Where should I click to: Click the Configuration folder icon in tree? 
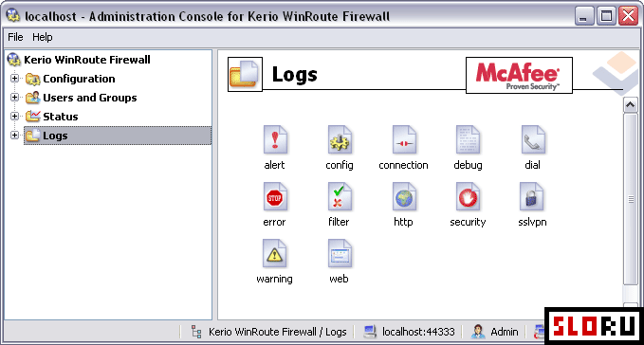(32, 79)
